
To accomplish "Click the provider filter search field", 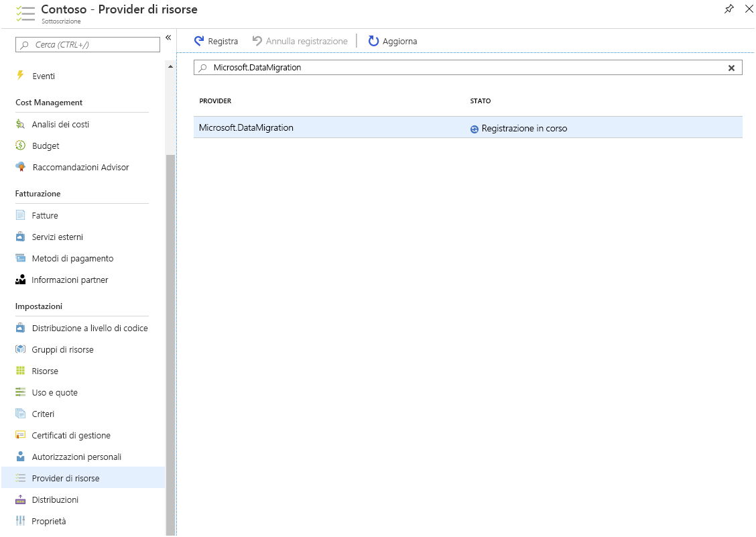I will tap(468, 68).
